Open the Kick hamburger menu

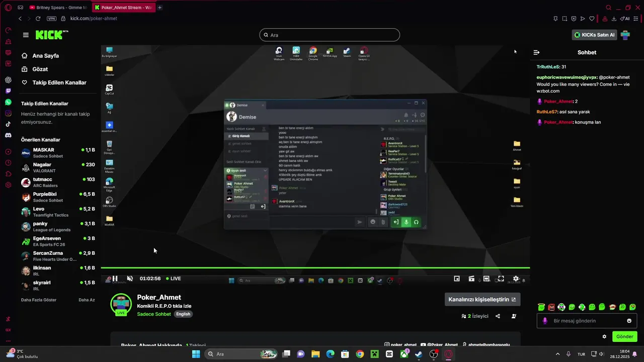point(26,35)
